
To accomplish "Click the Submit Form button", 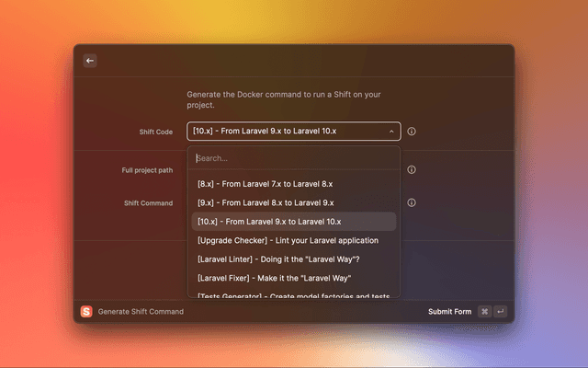I will click(449, 312).
